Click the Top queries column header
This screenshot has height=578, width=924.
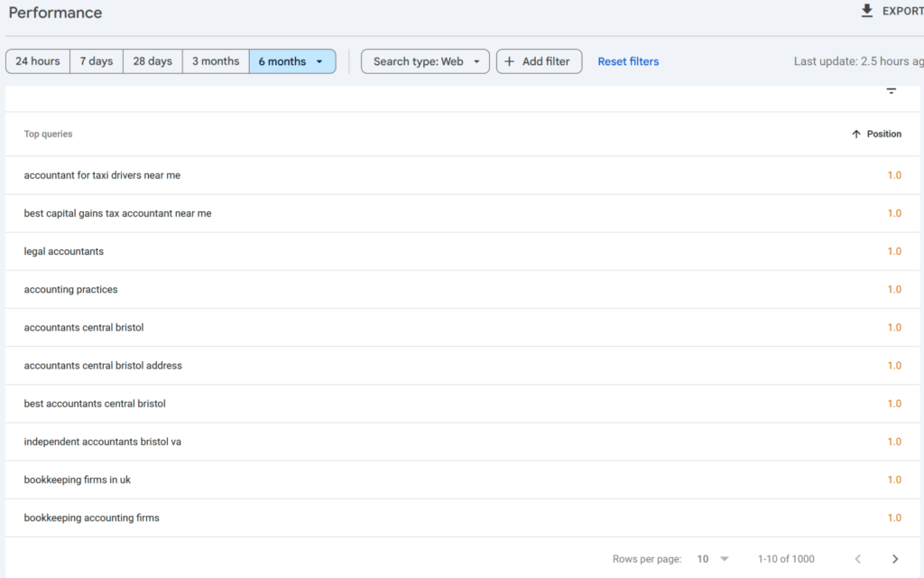click(x=48, y=134)
